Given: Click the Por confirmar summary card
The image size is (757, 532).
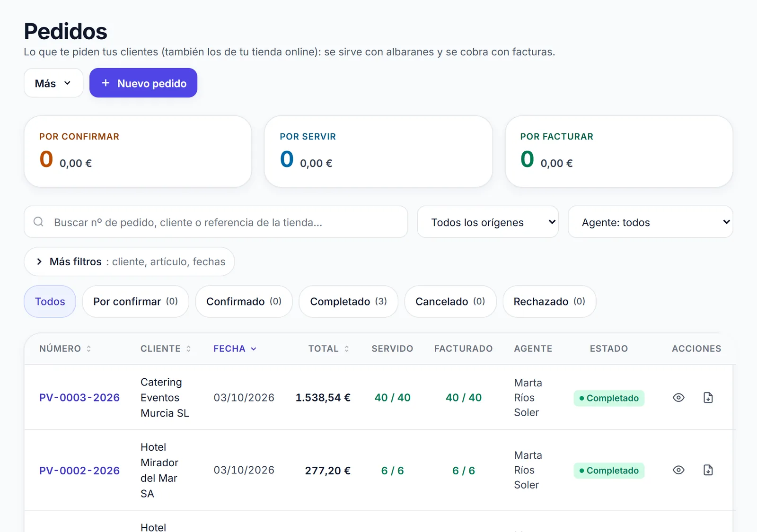Looking at the screenshot, I should click(138, 151).
